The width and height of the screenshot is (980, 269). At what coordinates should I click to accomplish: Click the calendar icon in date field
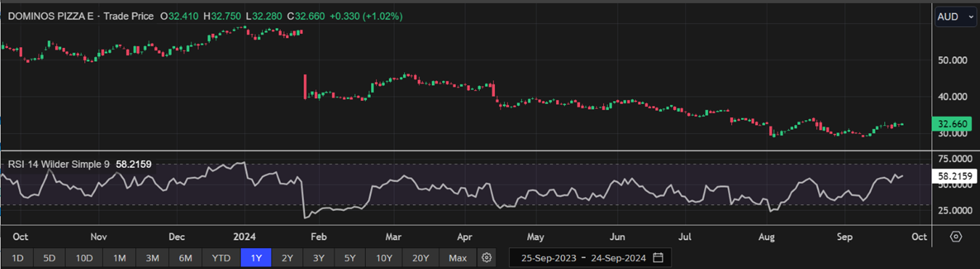pyautogui.click(x=658, y=258)
